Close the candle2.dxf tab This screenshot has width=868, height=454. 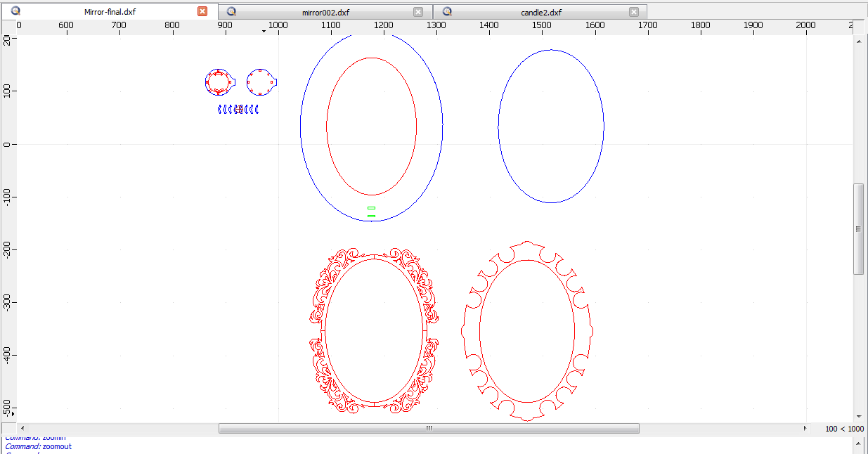pos(634,12)
